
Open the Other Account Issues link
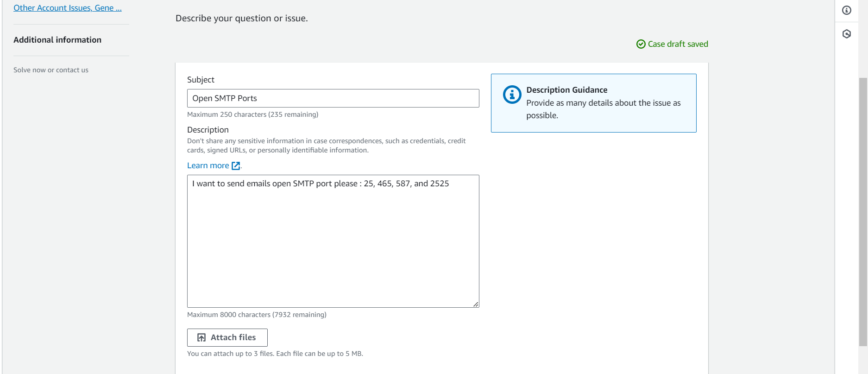(68, 8)
